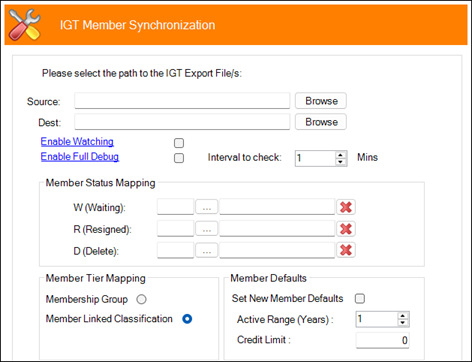Focus the Credit Limit field
This screenshot has height=362, width=472.
click(x=383, y=340)
